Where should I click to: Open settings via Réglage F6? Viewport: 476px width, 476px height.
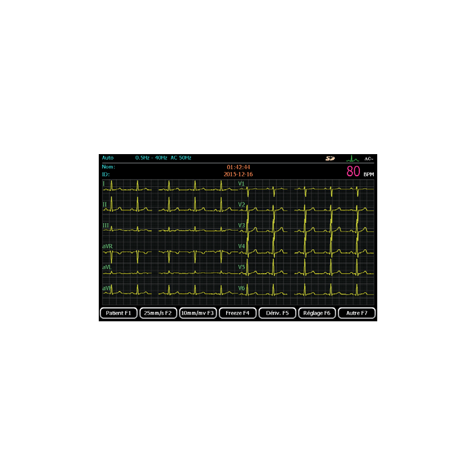pos(317,313)
